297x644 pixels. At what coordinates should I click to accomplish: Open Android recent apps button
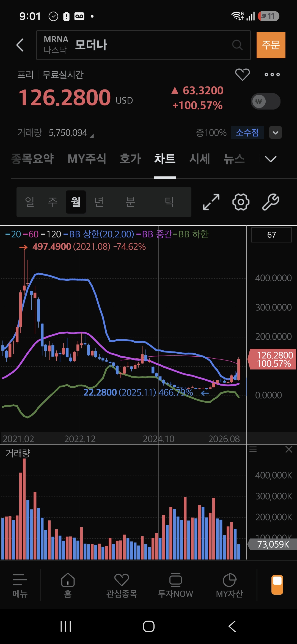(66, 626)
